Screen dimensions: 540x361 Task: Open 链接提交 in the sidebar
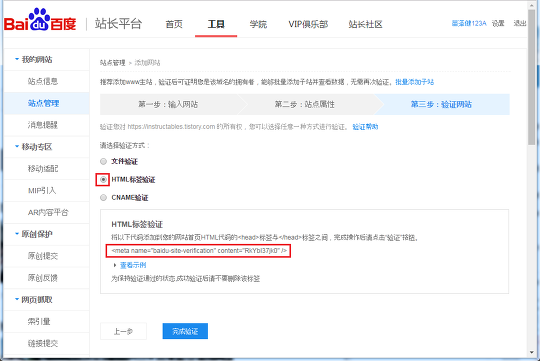(43, 343)
